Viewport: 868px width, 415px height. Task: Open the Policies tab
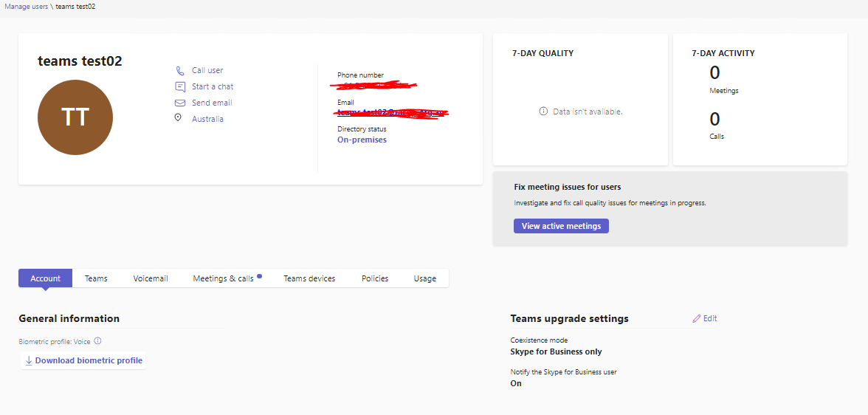pos(375,278)
